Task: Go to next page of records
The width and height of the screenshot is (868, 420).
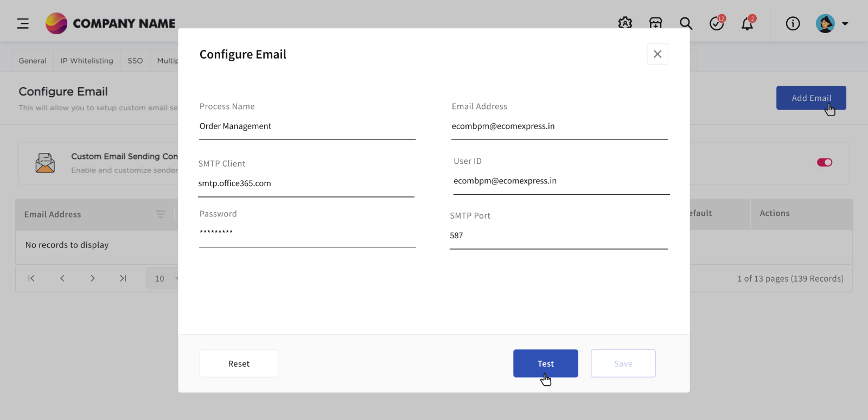Action: [x=93, y=278]
